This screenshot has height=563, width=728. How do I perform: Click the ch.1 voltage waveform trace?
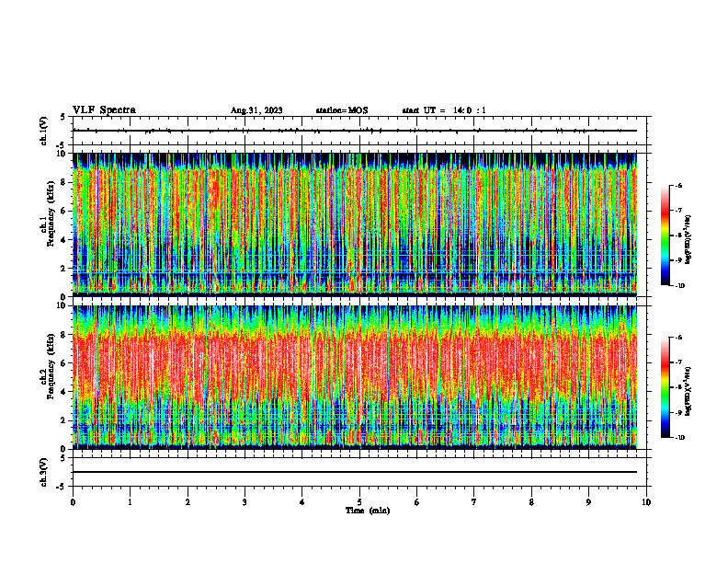pos(354,131)
